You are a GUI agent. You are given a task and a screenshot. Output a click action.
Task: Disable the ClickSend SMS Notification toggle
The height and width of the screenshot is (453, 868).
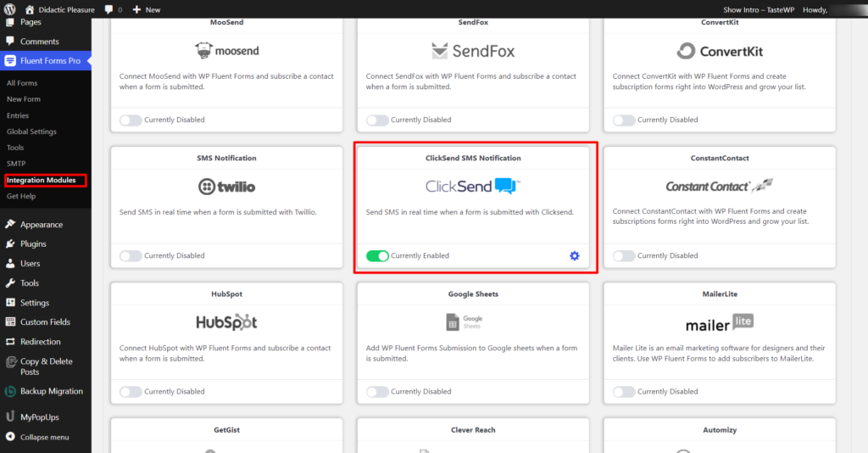[x=377, y=256]
